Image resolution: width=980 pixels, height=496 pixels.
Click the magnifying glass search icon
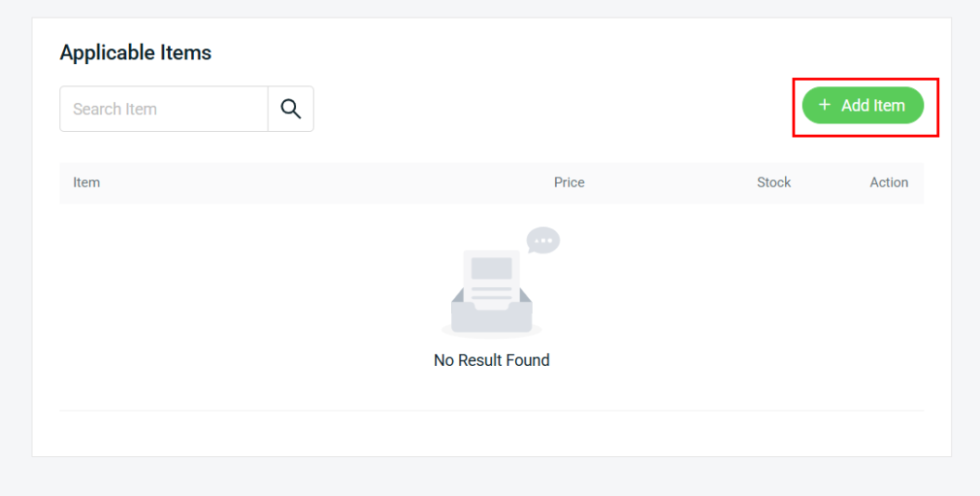click(290, 109)
